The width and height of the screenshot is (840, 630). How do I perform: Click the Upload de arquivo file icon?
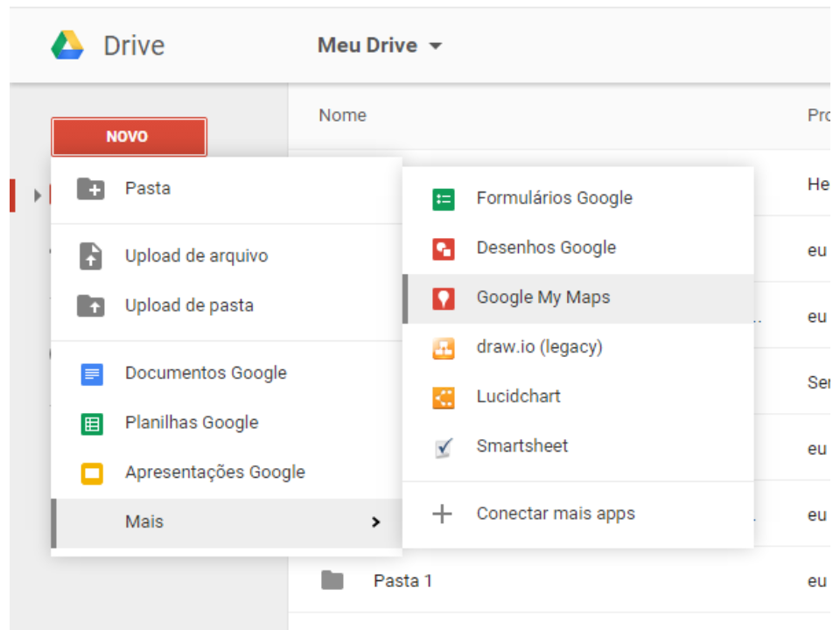click(x=91, y=255)
